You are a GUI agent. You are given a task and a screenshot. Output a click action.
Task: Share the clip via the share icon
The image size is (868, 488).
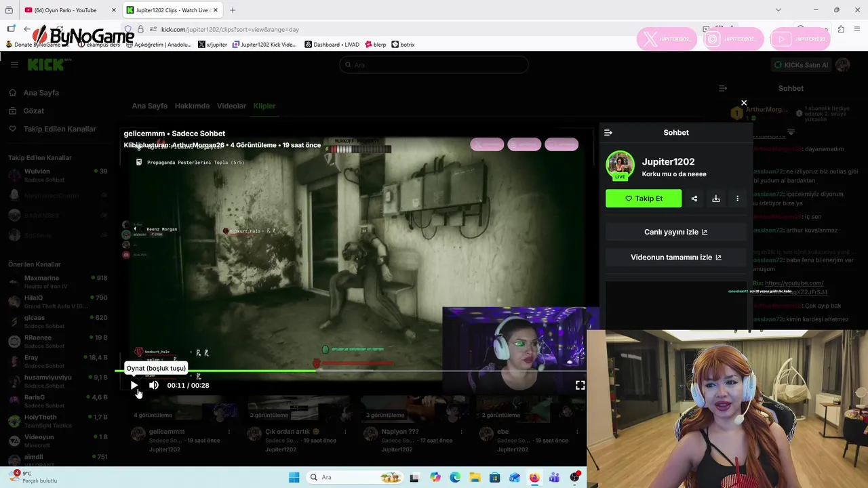click(x=694, y=199)
